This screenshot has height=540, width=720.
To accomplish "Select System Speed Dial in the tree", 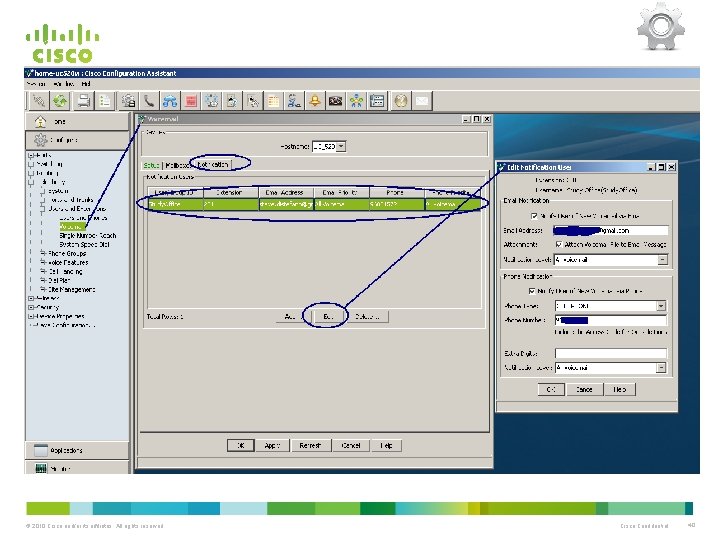I will (84, 244).
